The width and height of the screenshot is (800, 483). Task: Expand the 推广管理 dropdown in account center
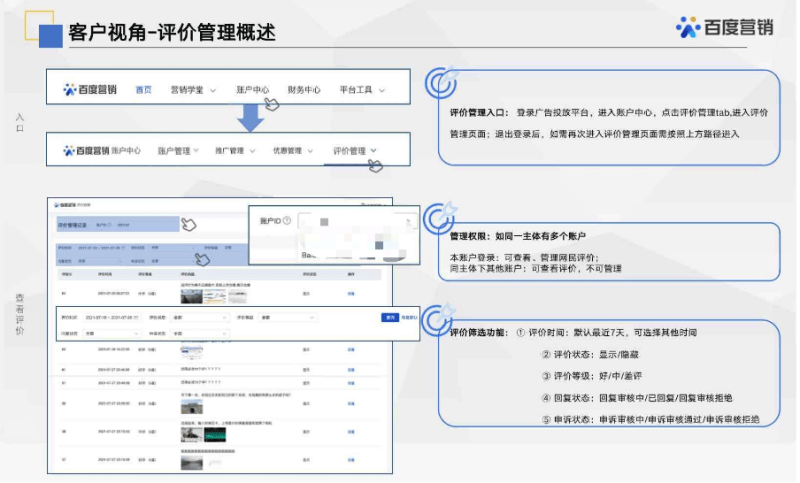tap(235, 151)
